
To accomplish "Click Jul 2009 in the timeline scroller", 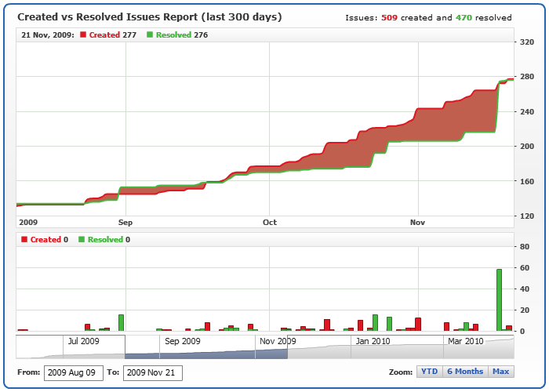I will 83,341.
